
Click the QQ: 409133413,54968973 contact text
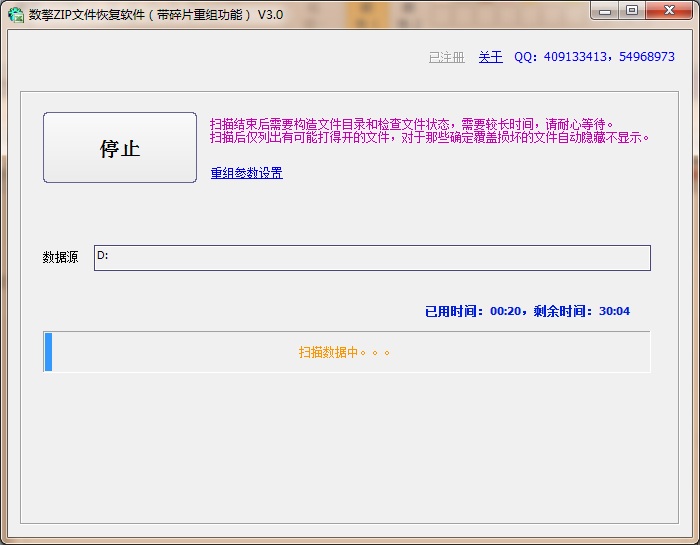594,57
